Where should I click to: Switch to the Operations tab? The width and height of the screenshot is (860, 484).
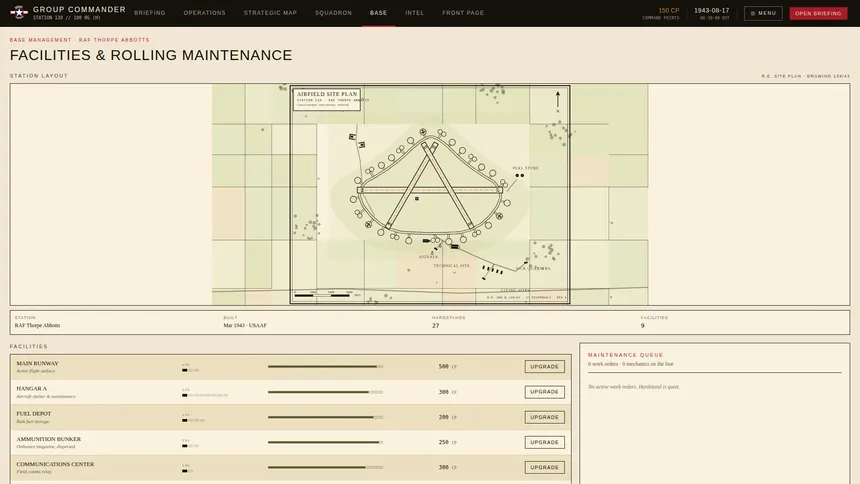click(205, 13)
